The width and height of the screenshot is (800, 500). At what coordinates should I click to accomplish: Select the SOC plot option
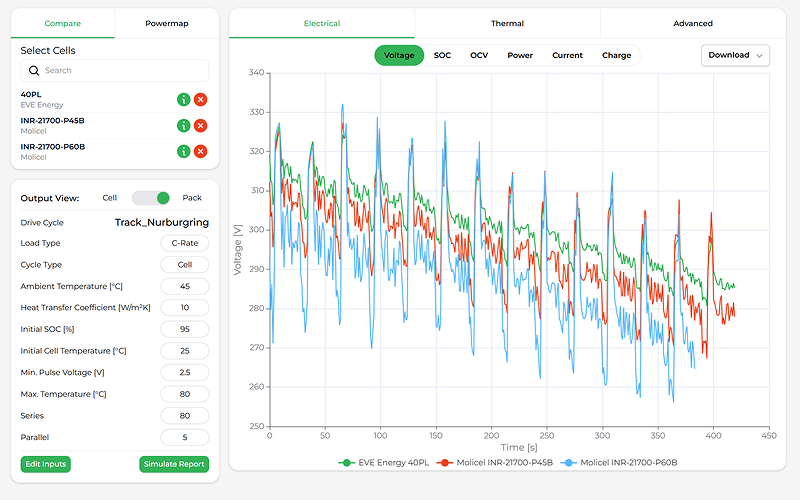[x=442, y=55]
